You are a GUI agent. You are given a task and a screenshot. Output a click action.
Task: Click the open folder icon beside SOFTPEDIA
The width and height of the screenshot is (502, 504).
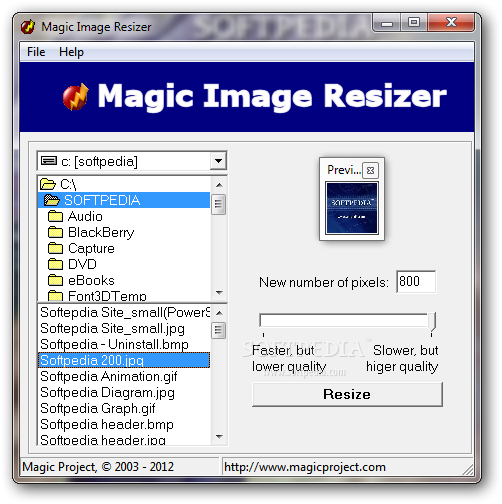pos(52,200)
